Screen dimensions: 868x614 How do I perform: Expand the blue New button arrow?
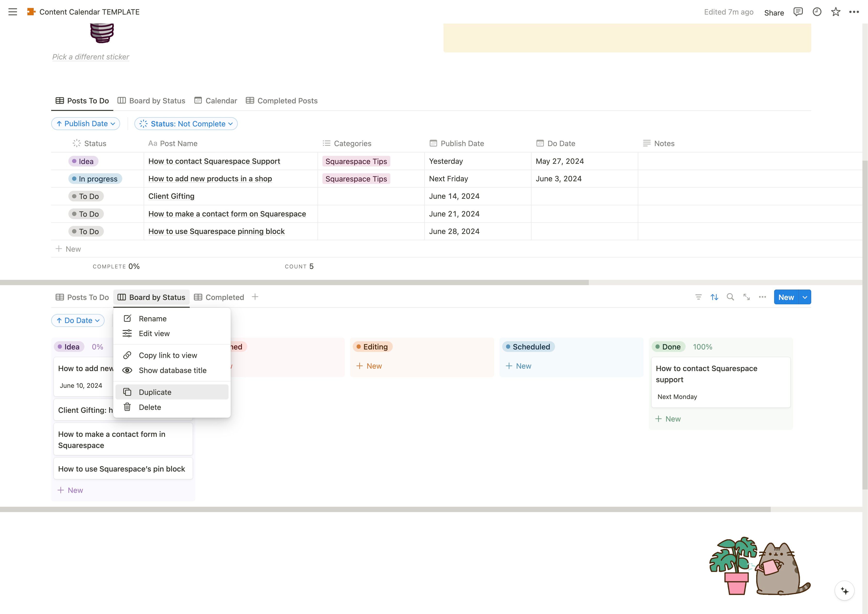coord(805,297)
